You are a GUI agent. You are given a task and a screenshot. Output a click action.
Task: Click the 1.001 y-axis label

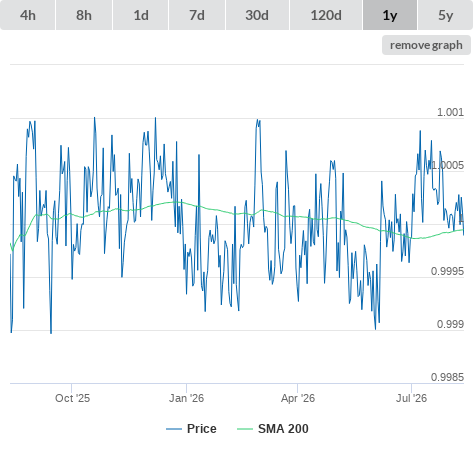click(x=450, y=112)
